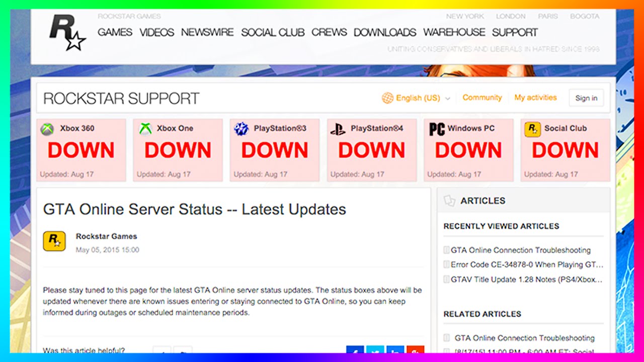Image resolution: width=644 pixels, height=362 pixels.
Task: Open the VIDEOS menu
Action: [x=157, y=32]
